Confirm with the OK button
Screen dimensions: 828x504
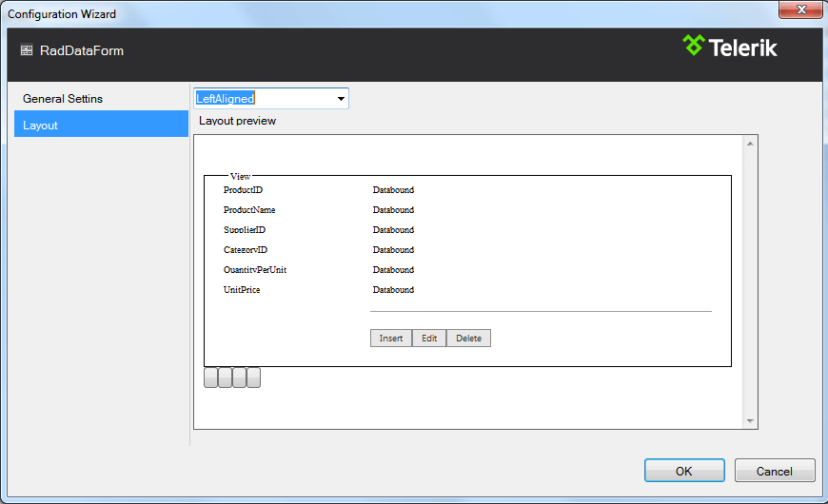point(684,470)
